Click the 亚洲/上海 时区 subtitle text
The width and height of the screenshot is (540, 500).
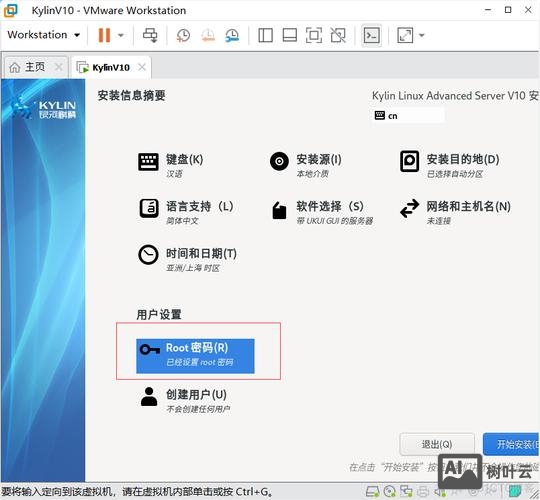(193, 268)
